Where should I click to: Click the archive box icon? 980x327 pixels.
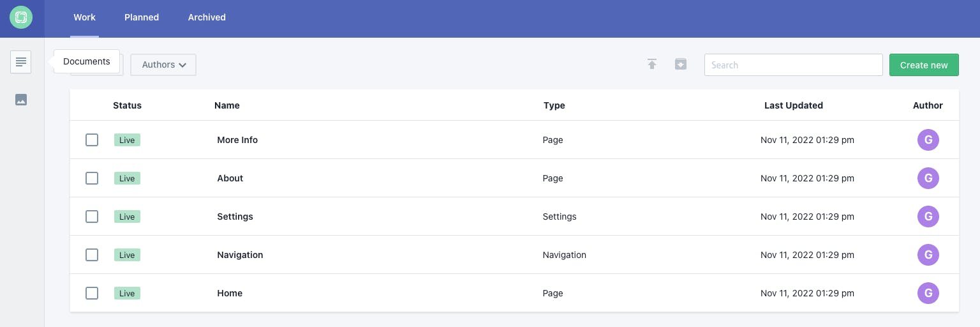click(681, 65)
